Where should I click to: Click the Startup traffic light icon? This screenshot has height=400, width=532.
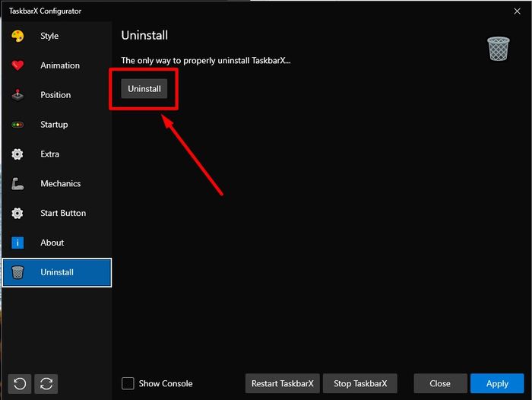[17, 125]
